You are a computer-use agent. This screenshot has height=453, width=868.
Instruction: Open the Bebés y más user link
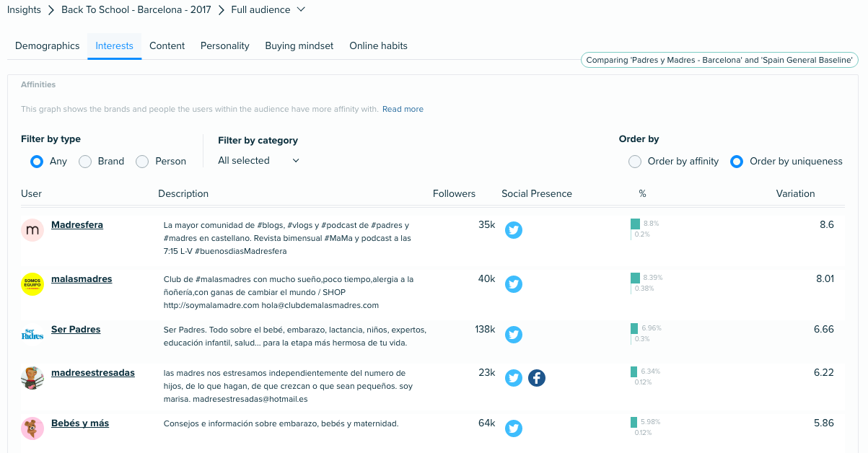pos(80,423)
